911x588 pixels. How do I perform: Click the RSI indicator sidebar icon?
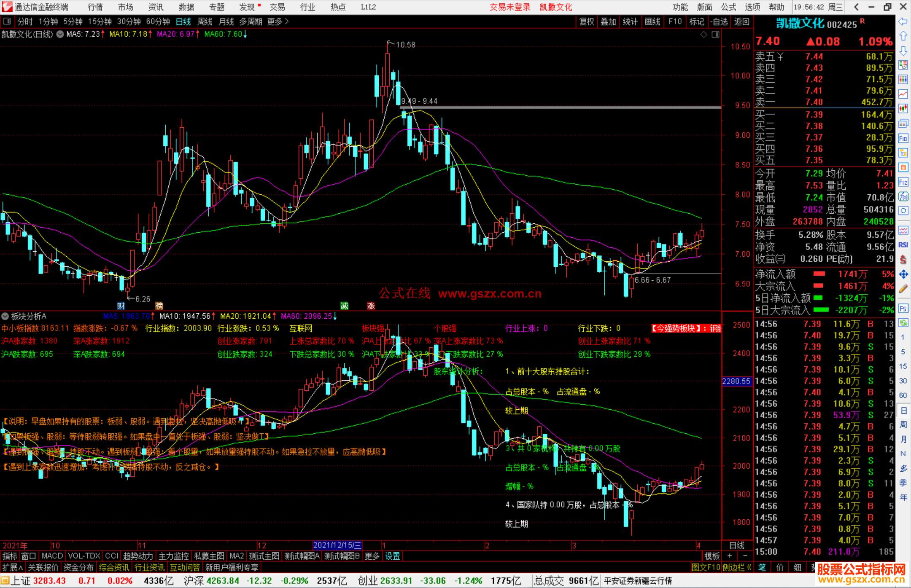tap(903, 245)
